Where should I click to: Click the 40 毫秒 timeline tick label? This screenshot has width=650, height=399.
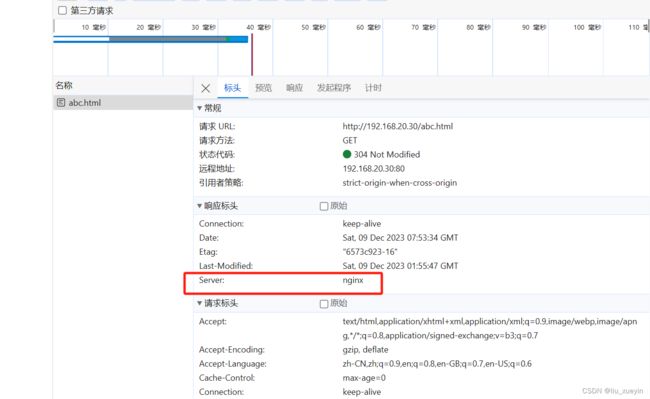coord(258,27)
